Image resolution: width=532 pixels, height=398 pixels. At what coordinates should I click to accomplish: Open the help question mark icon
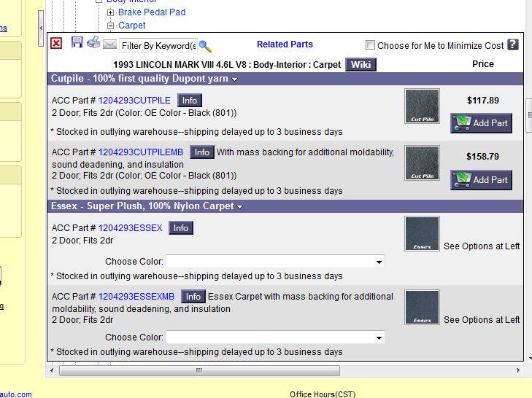[512, 44]
